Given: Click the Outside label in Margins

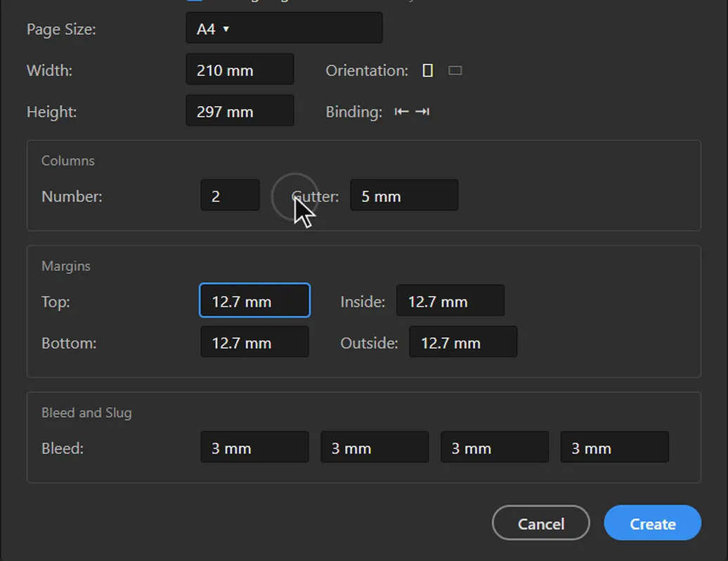Looking at the screenshot, I should coord(369,343).
